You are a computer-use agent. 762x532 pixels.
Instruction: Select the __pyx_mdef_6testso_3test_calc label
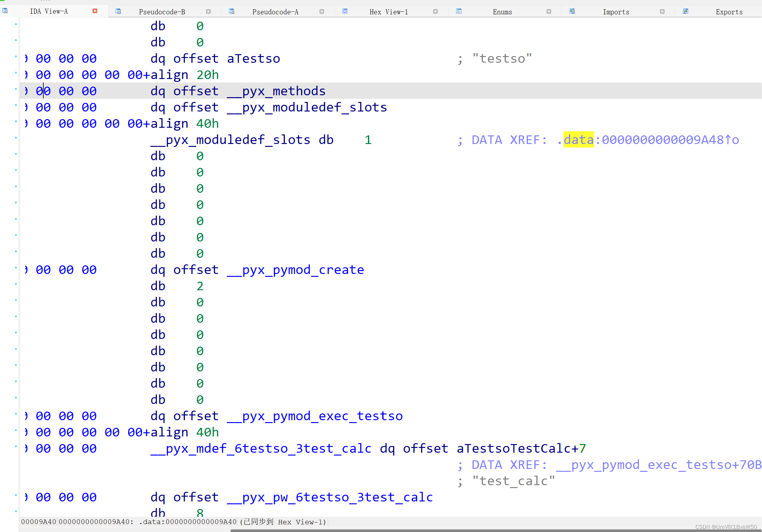click(x=261, y=448)
